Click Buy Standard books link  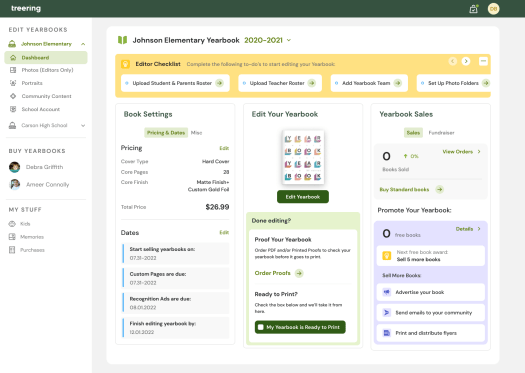(x=404, y=190)
